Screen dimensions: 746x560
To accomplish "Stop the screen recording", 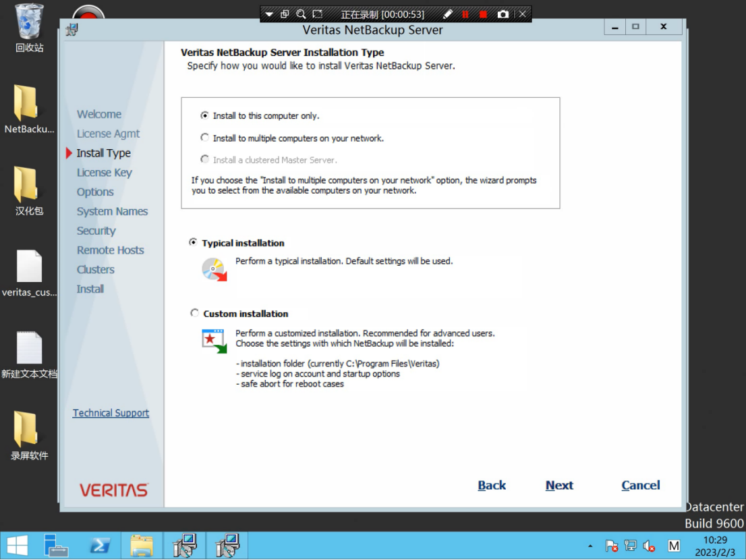I will coord(483,14).
